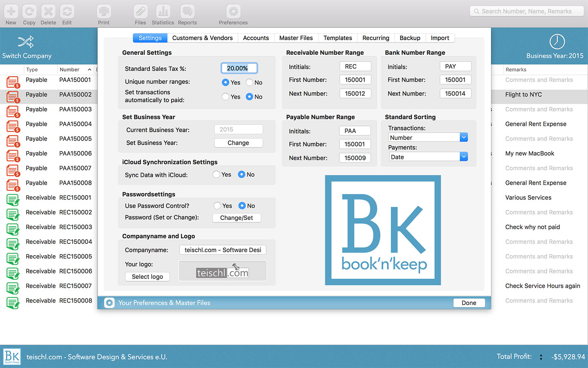Click the Switch Company shuffle icon
Screen dimensions: 588x368
[26, 41]
